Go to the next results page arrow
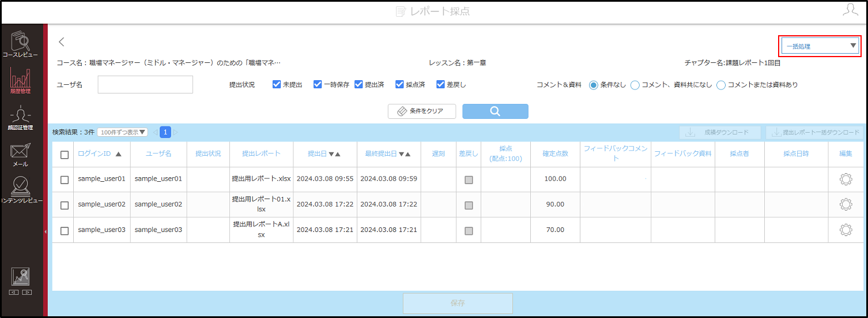The image size is (868, 318). click(176, 132)
